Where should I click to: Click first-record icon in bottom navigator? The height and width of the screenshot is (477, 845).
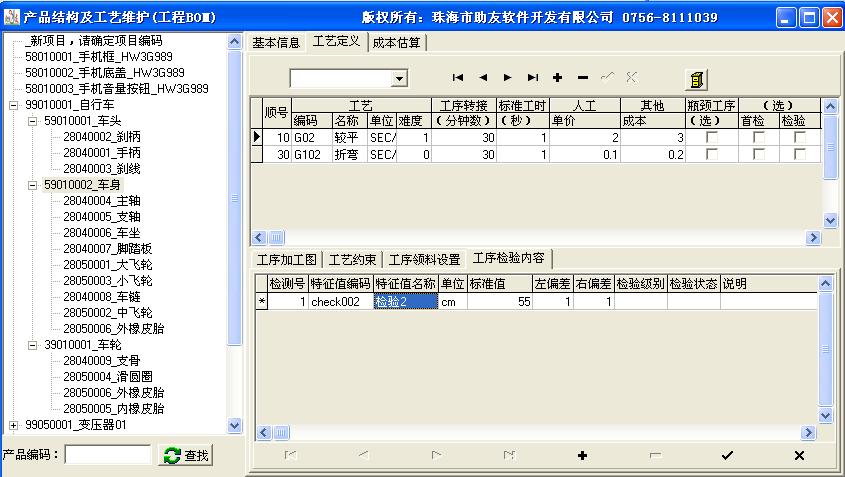click(x=290, y=455)
